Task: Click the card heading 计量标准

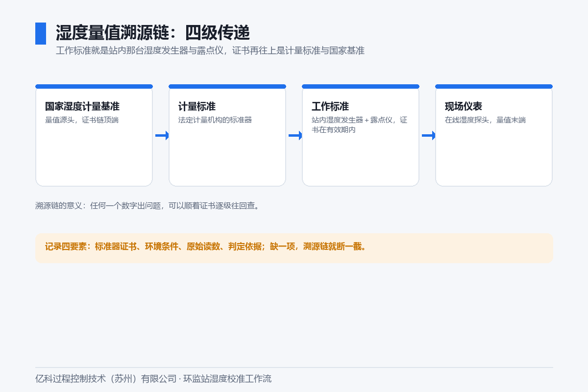Action: coord(197,107)
